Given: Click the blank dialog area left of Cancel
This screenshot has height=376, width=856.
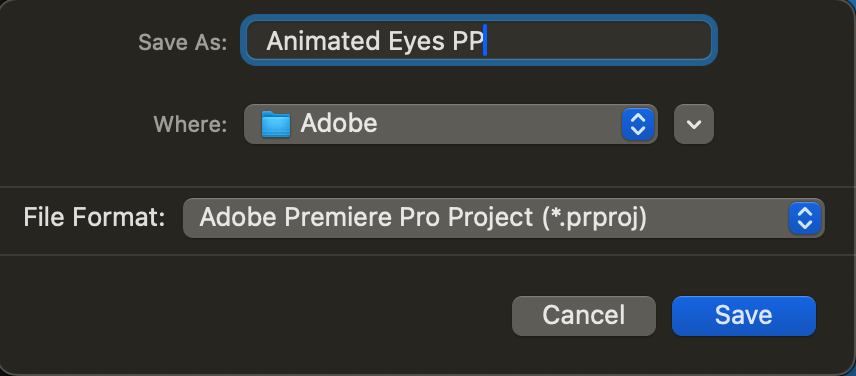Looking at the screenshot, I should pyautogui.click(x=257, y=315).
